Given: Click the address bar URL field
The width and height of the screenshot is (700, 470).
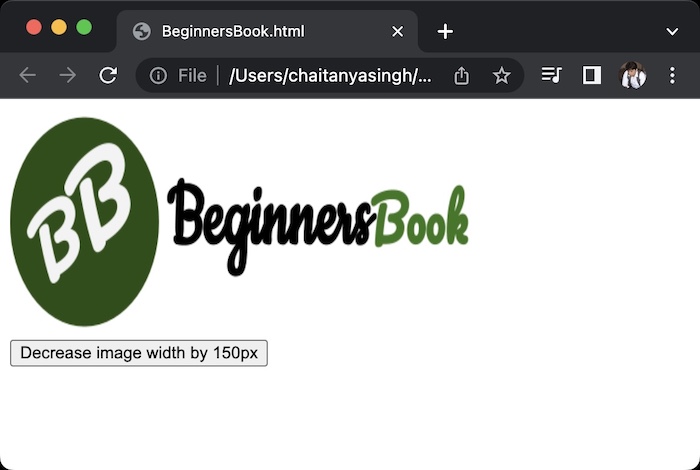Looking at the screenshot, I should [330, 75].
